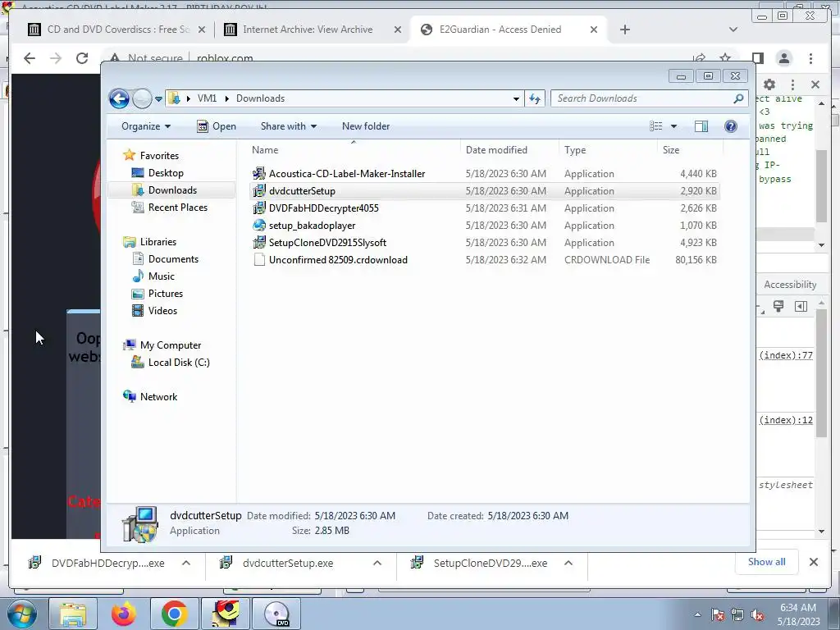
Task: Bookmark this page with the star
Action: (725, 58)
